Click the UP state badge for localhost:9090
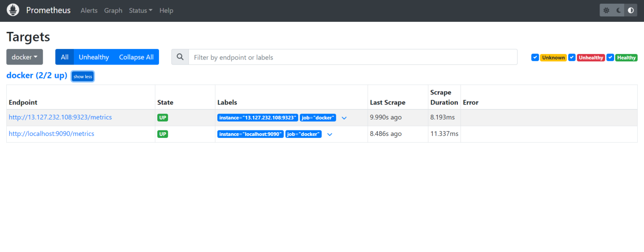Viewport: 644px width, 252px height. tap(162, 134)
